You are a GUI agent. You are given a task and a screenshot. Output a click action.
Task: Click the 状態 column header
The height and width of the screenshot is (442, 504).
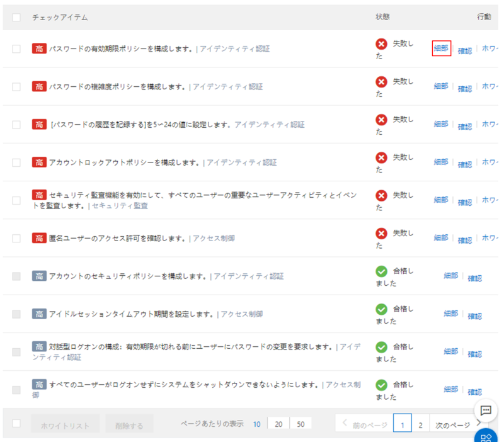click(382, 17)
